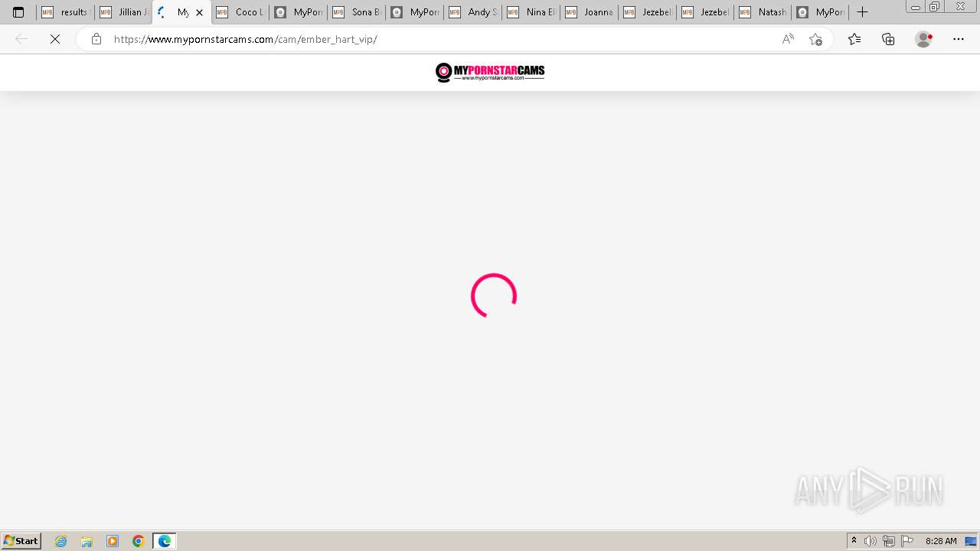Open the Action Center flag icon
Viewport: 980px width, 551px height.
pos(907,541)
